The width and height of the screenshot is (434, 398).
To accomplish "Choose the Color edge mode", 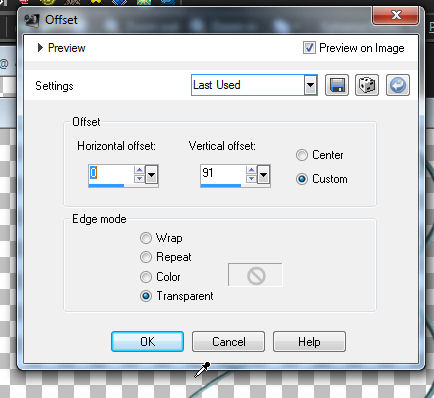I will point(146,277).
